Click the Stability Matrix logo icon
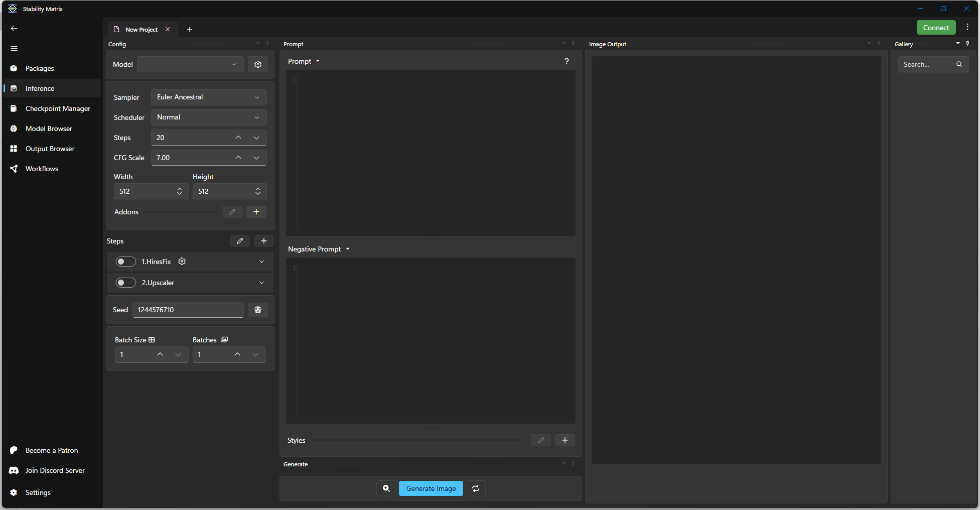 pos(13,9)
